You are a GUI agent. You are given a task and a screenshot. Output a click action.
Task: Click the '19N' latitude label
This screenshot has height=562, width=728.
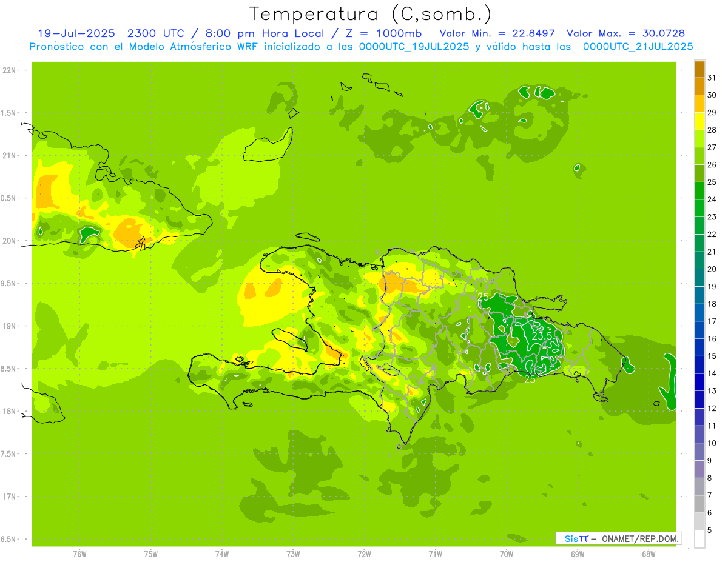[8, 326]
